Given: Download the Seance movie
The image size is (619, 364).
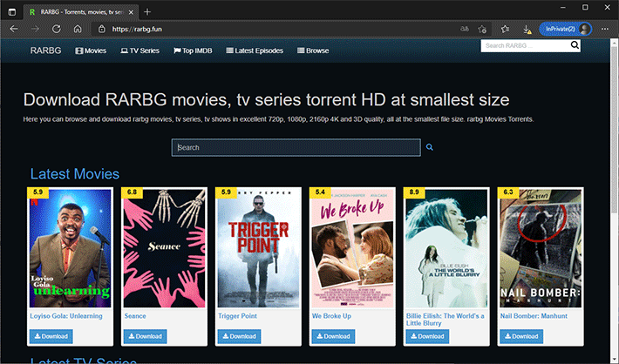Looking at the screenshot, I should [x=145, y=336].
